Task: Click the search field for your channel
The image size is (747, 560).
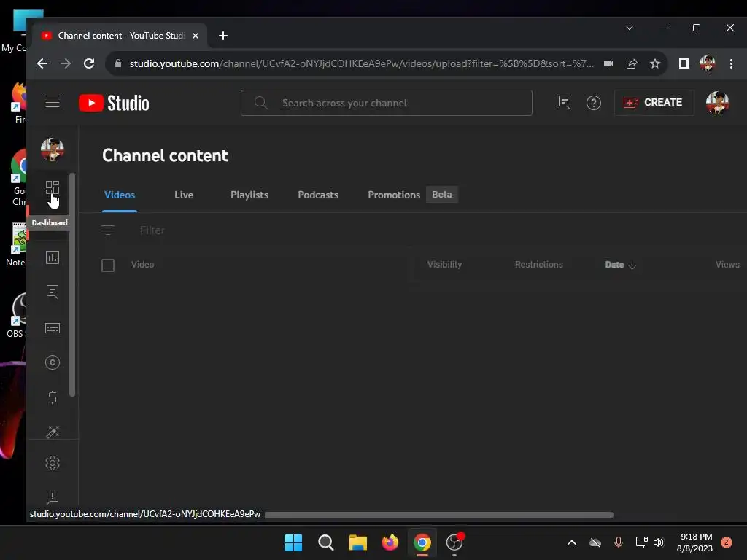Action: click(x=387, y=103)
